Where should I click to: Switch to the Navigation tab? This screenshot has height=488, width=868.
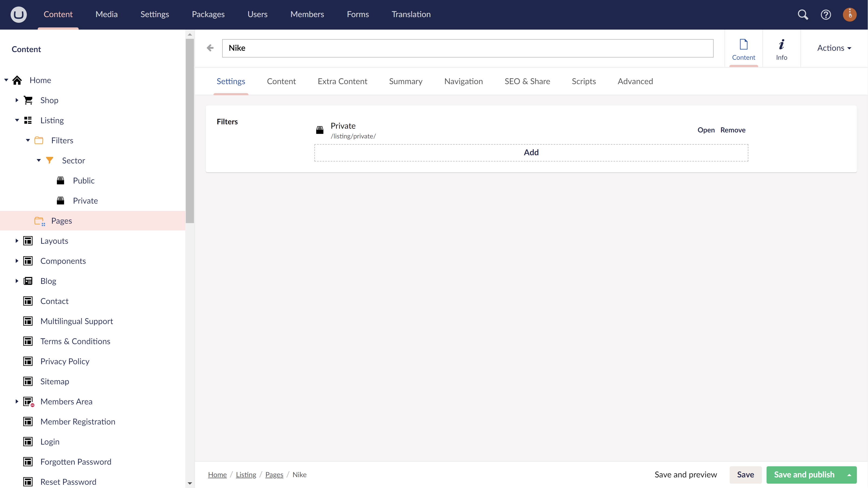pos(463,81)
